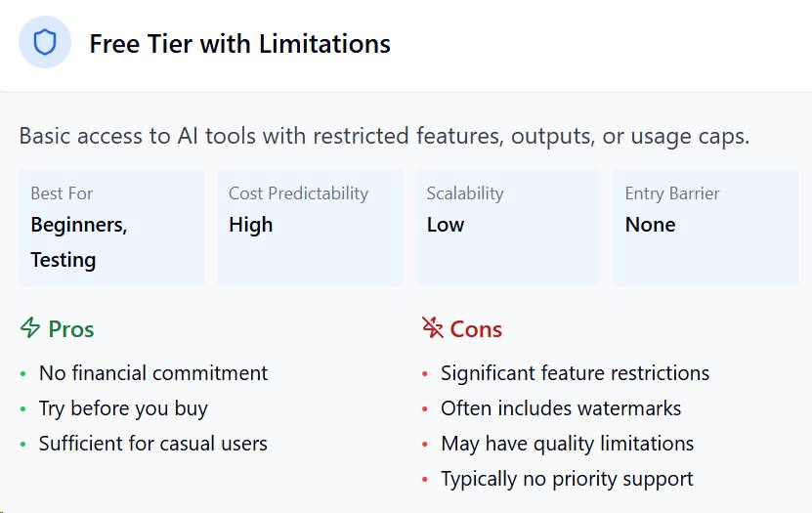Click the green lightning Pros icon
812x513 pixels.
click(30, 327)
